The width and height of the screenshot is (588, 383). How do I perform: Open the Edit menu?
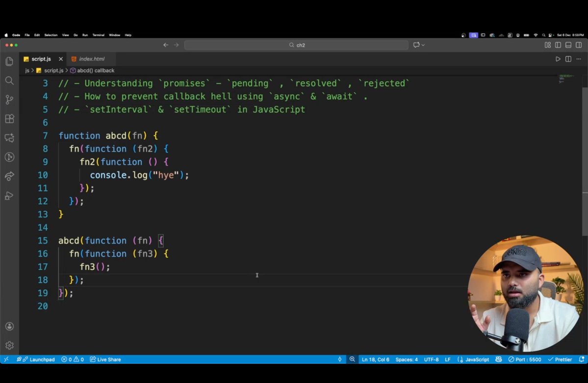tap(37, 35)
